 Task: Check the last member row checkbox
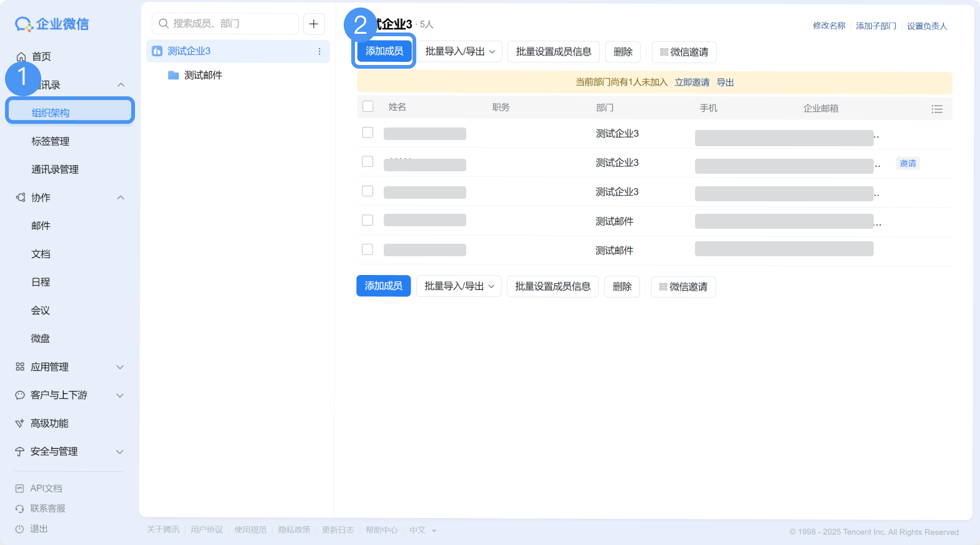tap(367, 249)
